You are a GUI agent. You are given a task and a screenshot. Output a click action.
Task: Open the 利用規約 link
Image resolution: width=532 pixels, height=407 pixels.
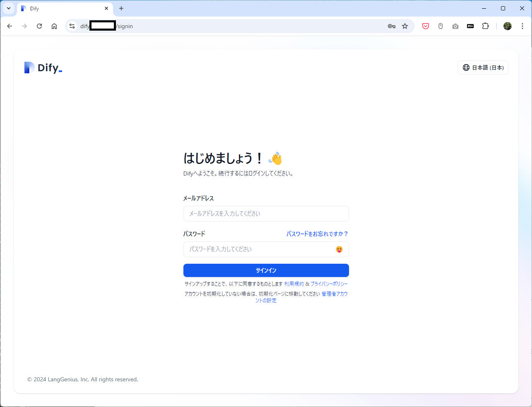point(294,284)
